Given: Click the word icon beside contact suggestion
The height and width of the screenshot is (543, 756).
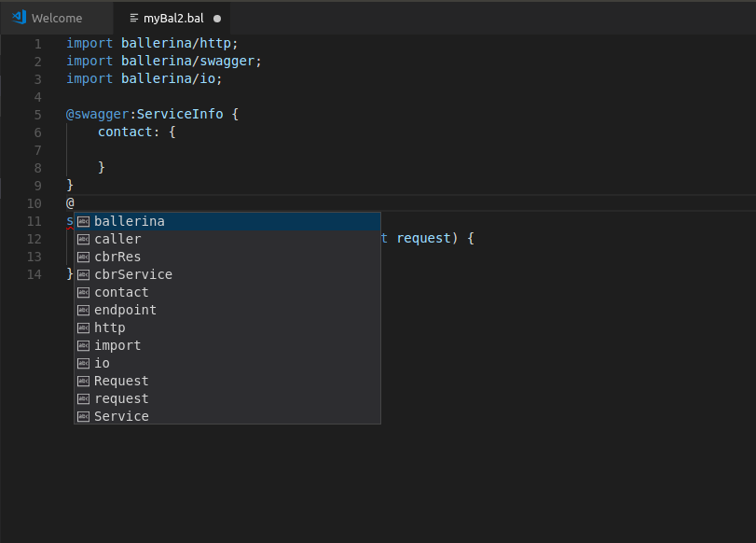Looking at the screenshot, I should (83, 293).
